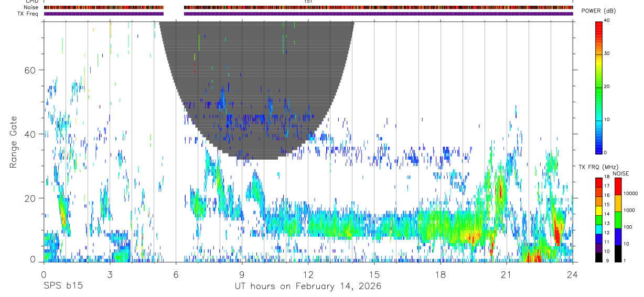The image size is (644, 297).
Task: Click the 24 hour tick label
Action: (572, 273)
